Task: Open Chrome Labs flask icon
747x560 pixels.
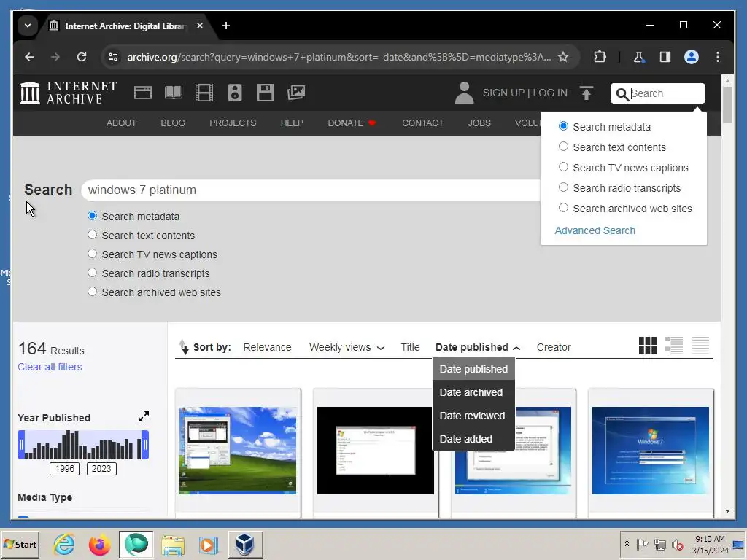Action: tap(638, 57)
